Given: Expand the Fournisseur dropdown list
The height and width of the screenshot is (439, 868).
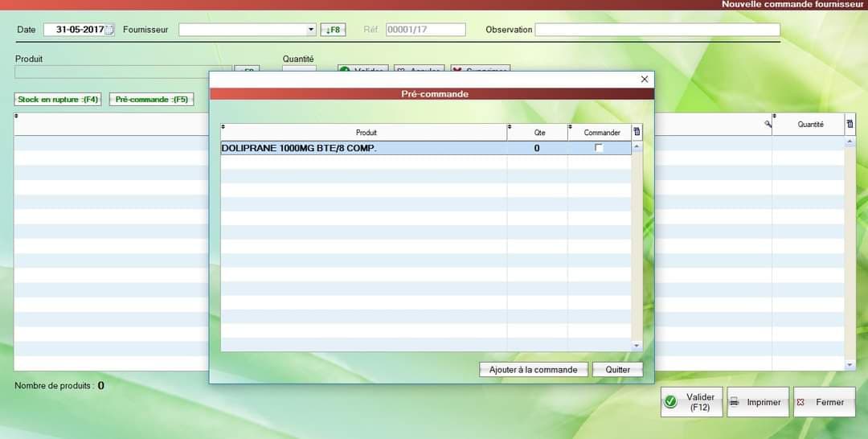Looking at the screenshot, I should click(311, 30).
